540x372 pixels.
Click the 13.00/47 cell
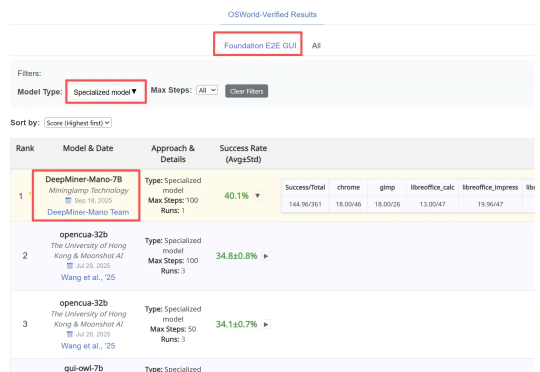point(432,204)
